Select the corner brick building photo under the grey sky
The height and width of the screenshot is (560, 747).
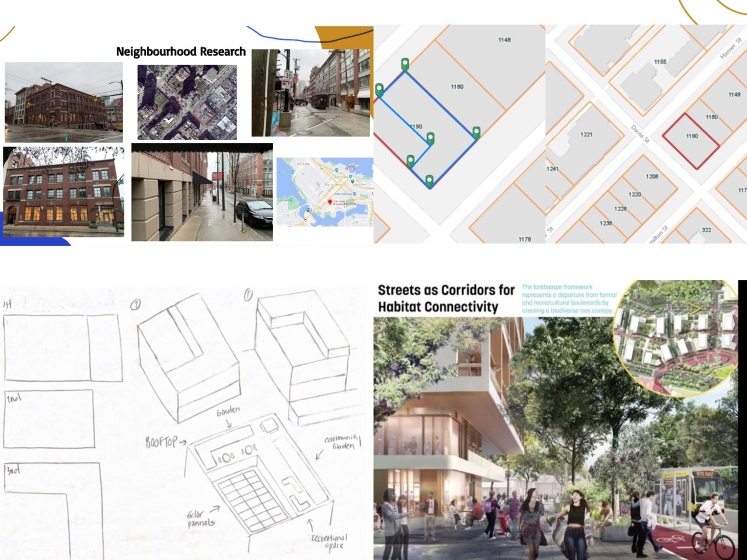(64, 102)
